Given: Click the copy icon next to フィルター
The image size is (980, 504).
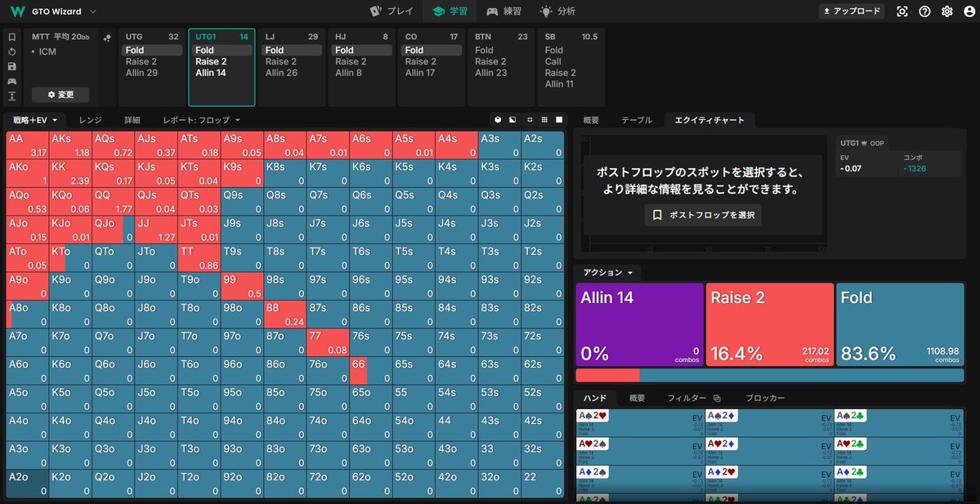Looking at the screenshot, I should click(717, 399).
